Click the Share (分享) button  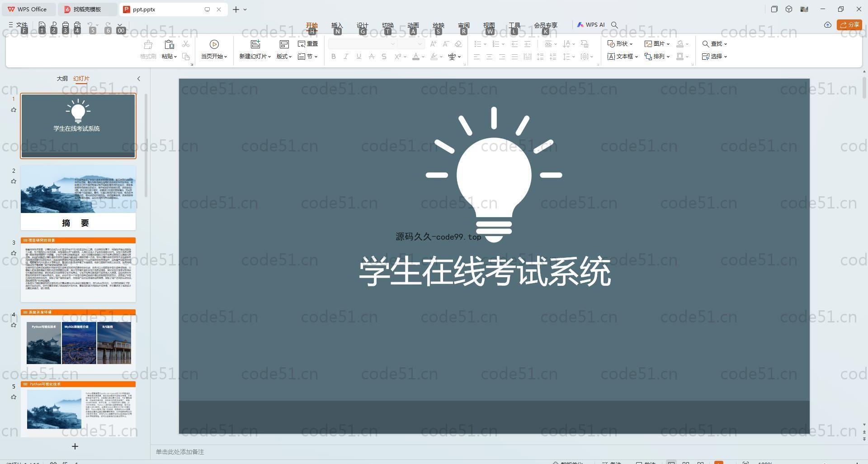849,25
